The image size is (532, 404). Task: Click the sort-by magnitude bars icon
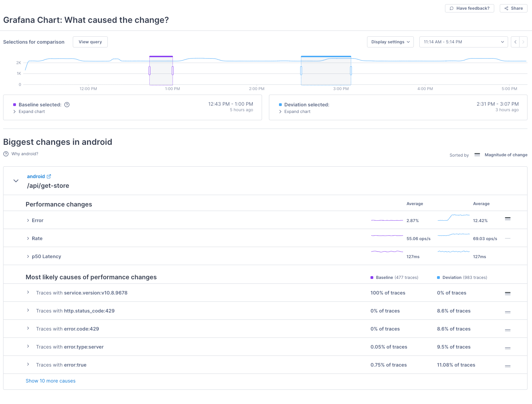pyautogui.click(x=477, y=155)
